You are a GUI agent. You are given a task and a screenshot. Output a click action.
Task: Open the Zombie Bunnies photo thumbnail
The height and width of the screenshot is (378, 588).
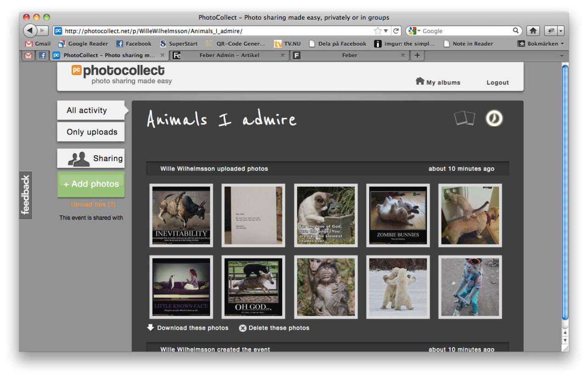pyautogui.click(x=397, y=215)
